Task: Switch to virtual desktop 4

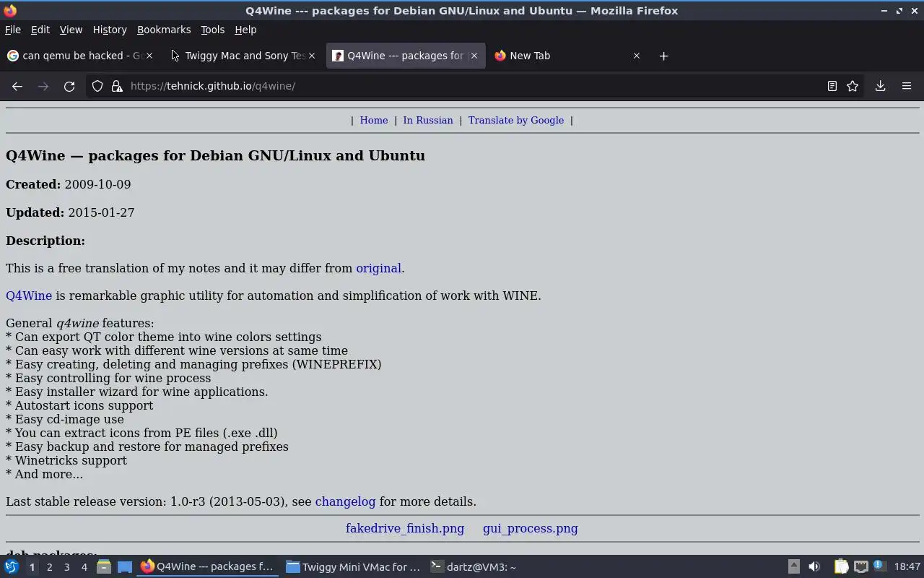Action: tap(84, 567)
